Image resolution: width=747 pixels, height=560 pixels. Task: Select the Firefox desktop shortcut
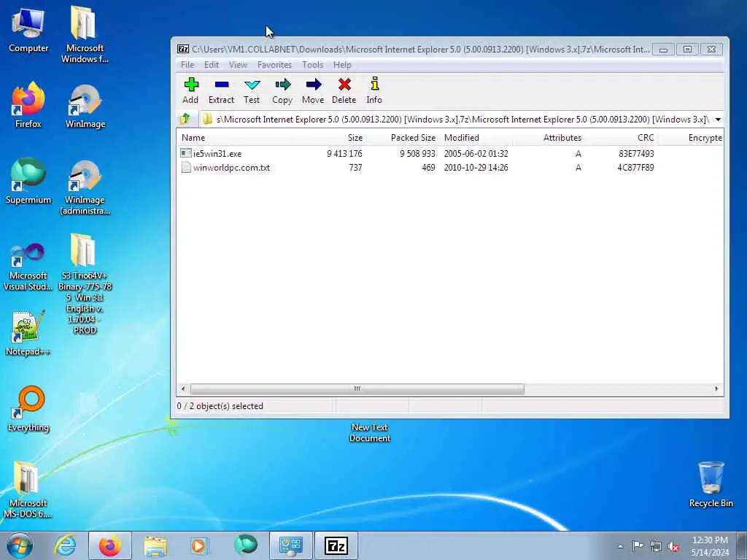click(28, 105)
